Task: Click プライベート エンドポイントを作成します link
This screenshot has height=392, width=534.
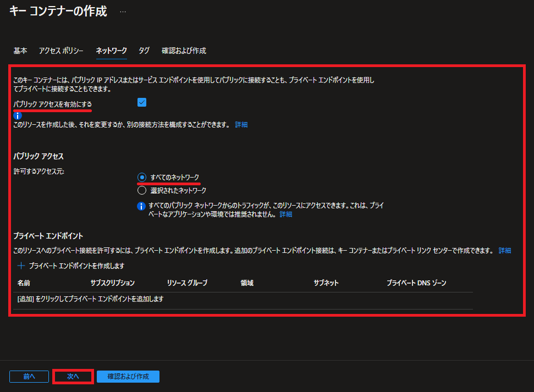Action: (x=76, y=266)
